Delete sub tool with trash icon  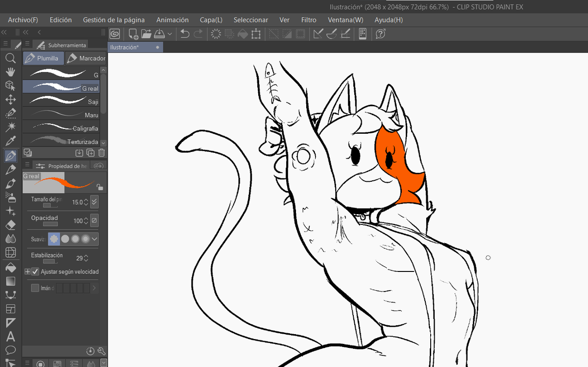[x=101, y=152]
